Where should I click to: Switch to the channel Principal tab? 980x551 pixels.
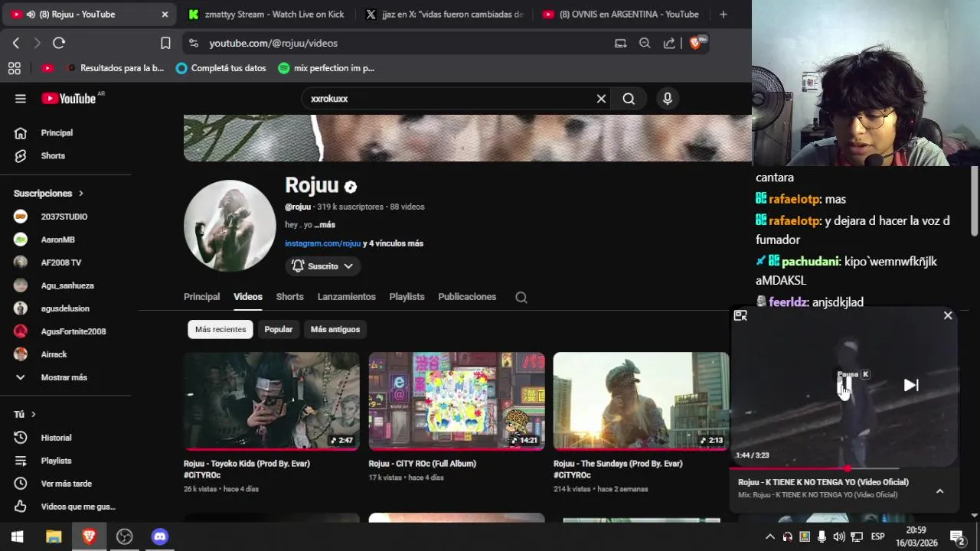point(201,297)
